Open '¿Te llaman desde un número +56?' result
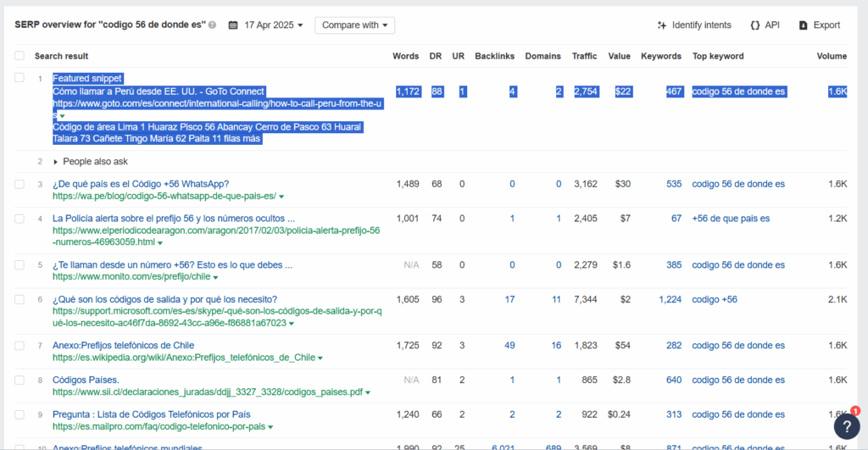Screen dimensions: 868x450 pyautogui.click(x=173, y=264)
